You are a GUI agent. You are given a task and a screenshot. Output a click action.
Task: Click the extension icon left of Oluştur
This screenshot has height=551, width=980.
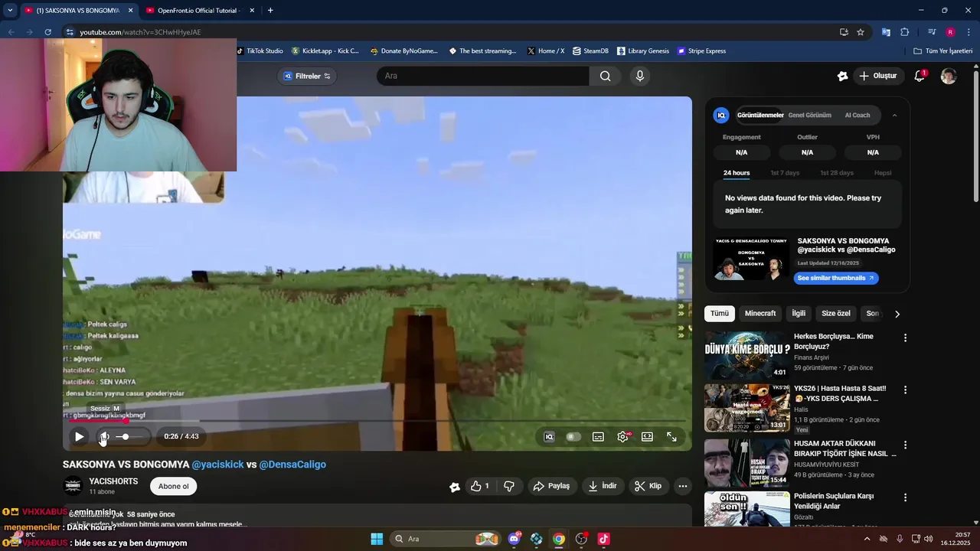[x=842, y=76]
